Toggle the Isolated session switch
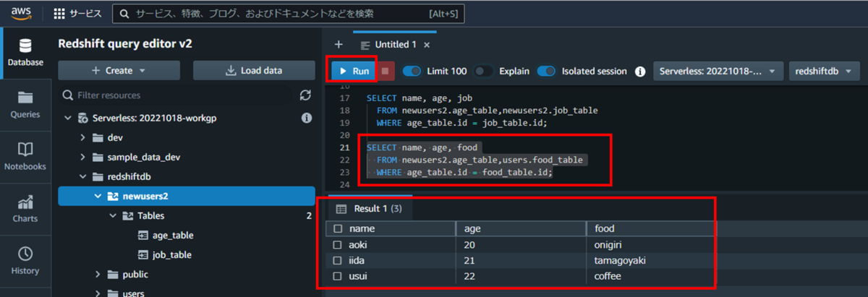This screenshot has width=868, height=297. pos(547,71)
